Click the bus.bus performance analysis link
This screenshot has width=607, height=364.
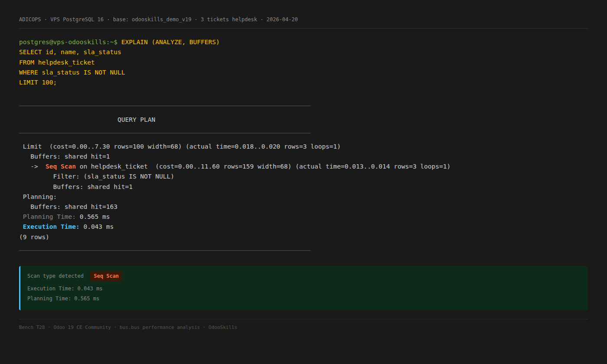coord(159,327)
